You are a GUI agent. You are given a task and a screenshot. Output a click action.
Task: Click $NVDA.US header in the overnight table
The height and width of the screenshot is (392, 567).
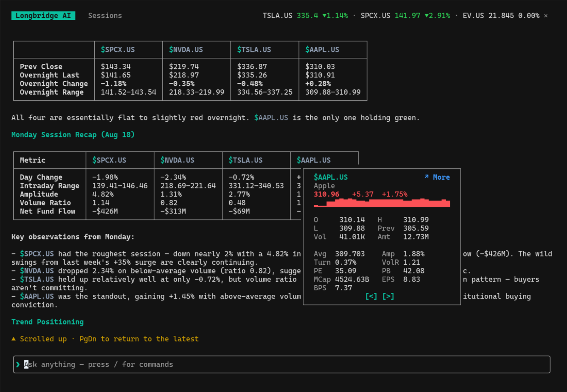[186, 49]
